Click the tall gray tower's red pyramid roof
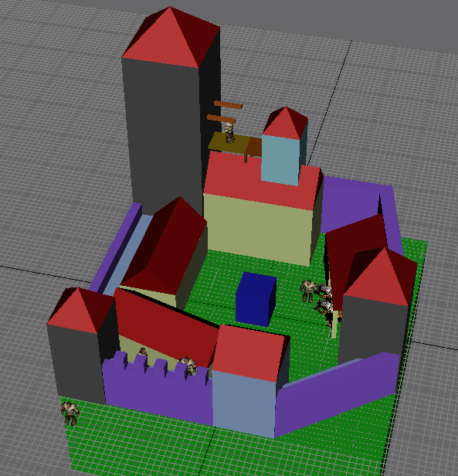Screen dimensions: 458x476 click(171, 38)
